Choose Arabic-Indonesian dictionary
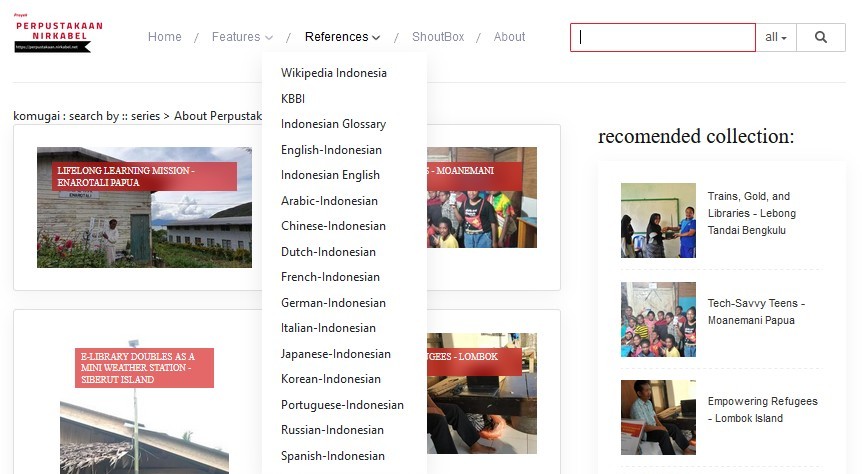This screenshot has width=862, height=474. [329, 201]
